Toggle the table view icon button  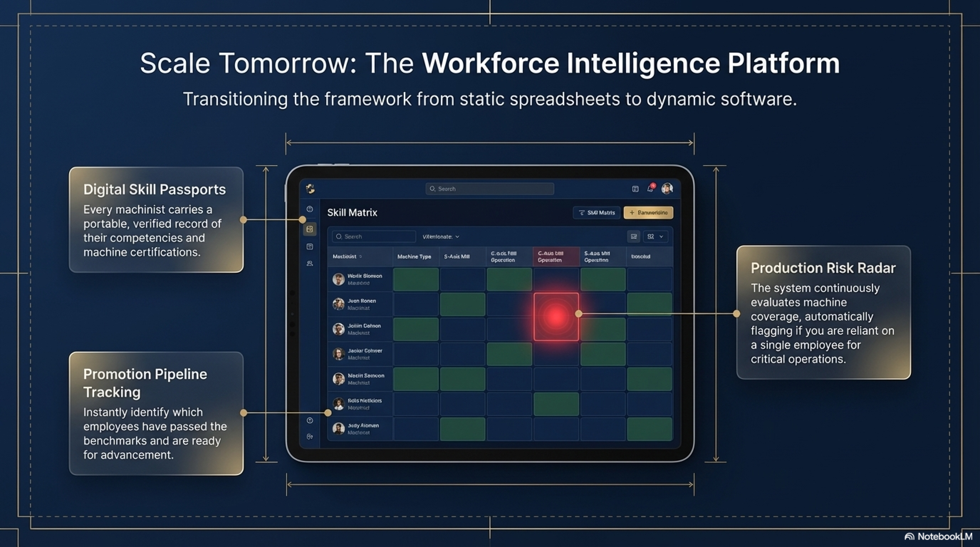click(634, 236)
